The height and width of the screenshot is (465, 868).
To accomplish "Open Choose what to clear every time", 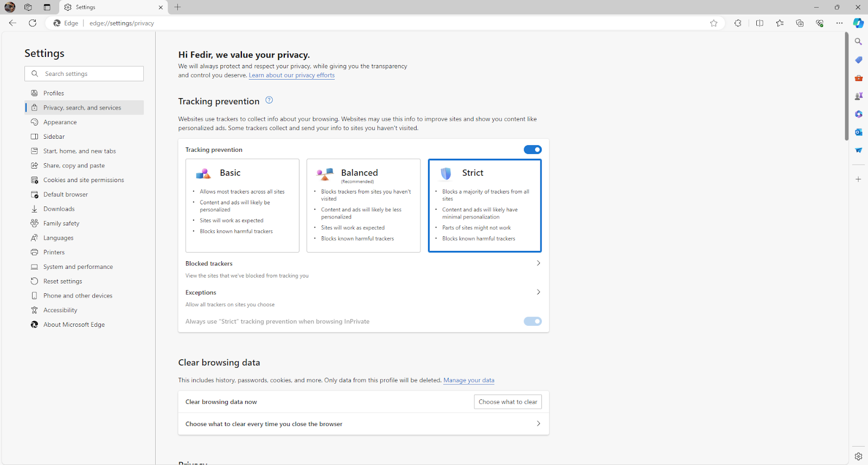I will pyautogui.click(x=363, y=424).
